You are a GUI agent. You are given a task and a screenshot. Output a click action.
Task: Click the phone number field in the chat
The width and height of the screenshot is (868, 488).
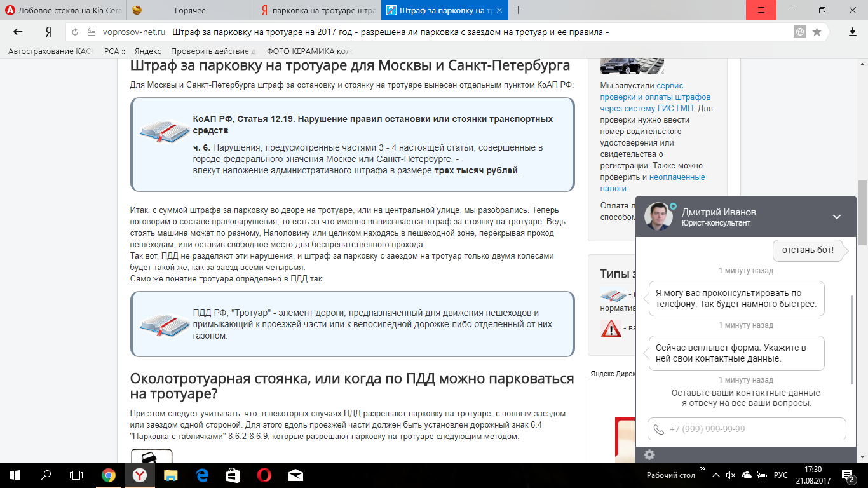coord(747,429)
